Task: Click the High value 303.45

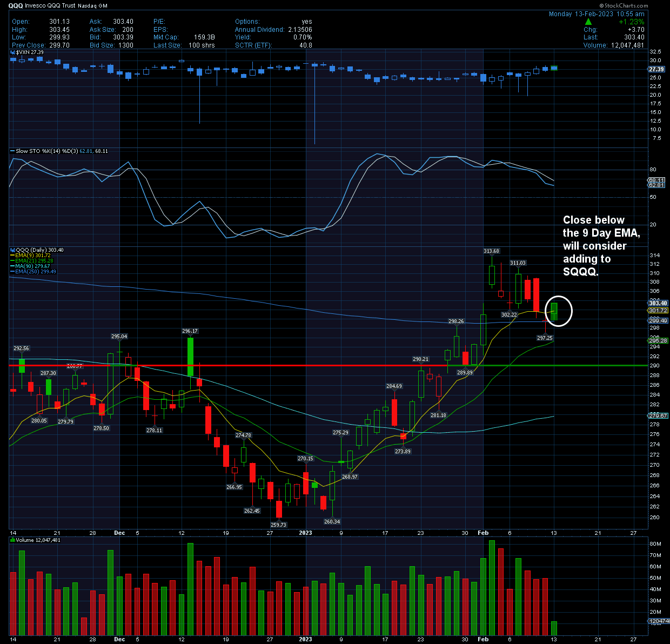Action: click(59, 30)
